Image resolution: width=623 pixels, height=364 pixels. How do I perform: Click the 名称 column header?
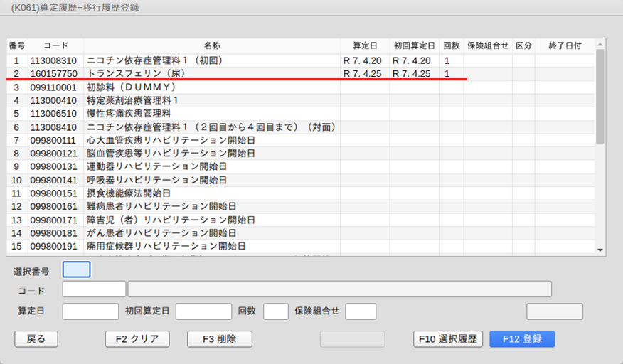pyautogui.click(x=212, y=45)
